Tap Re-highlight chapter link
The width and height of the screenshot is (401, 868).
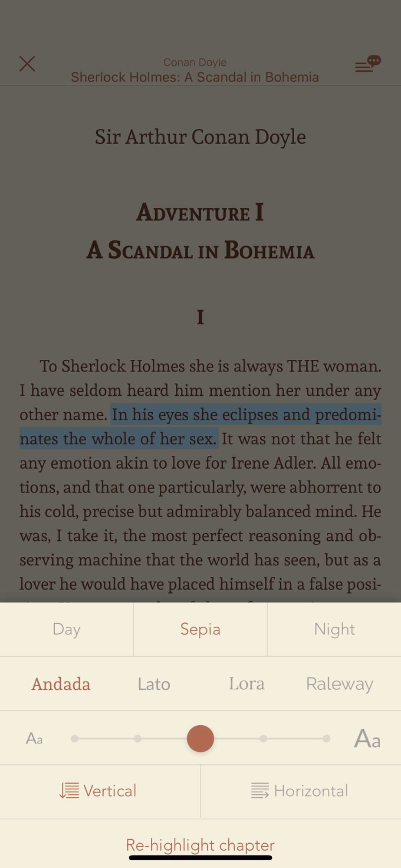click(200, 845)
